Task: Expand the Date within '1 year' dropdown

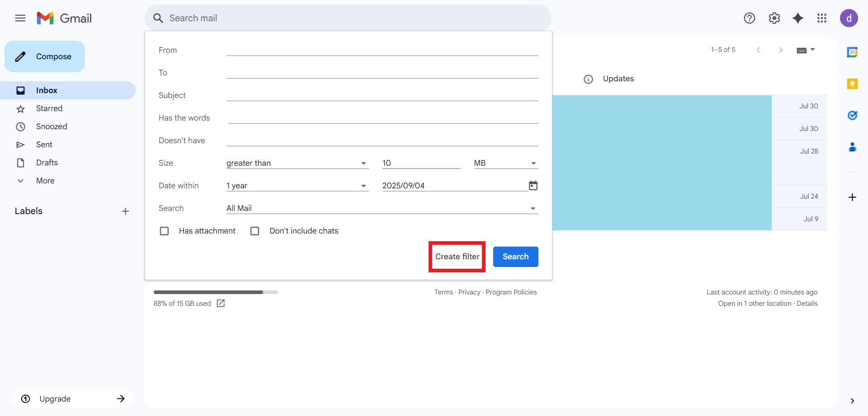Action: pos(297,186)
